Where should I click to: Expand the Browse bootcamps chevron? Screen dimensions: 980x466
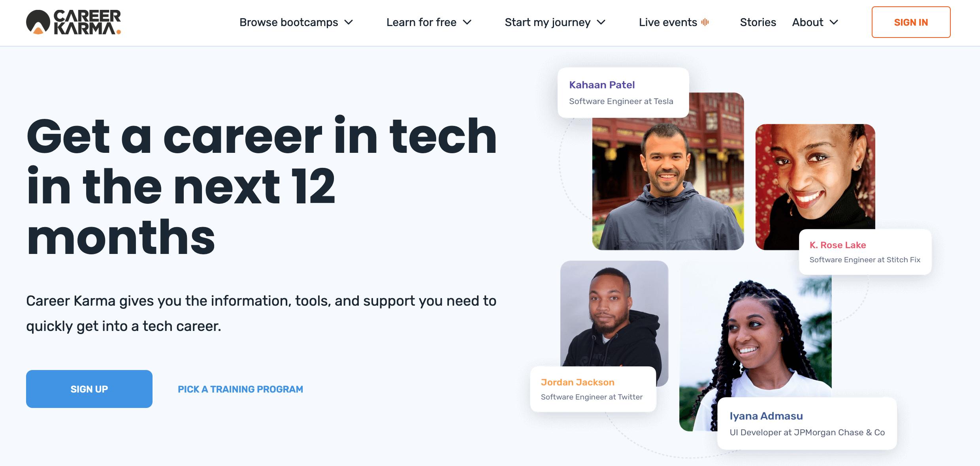click(349, 22)
